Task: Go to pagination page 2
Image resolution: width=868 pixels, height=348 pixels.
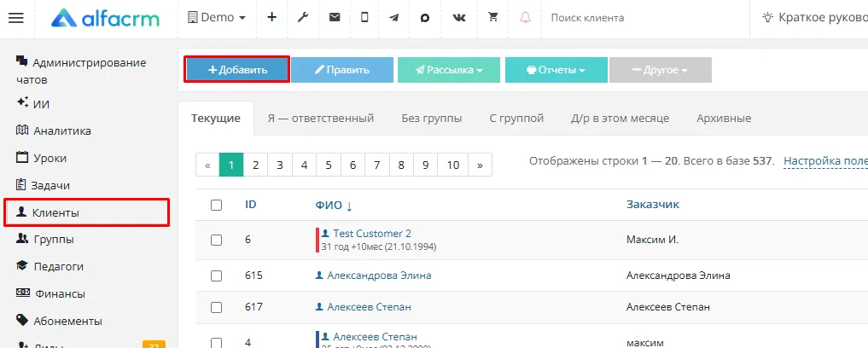Action: point(256,165)
